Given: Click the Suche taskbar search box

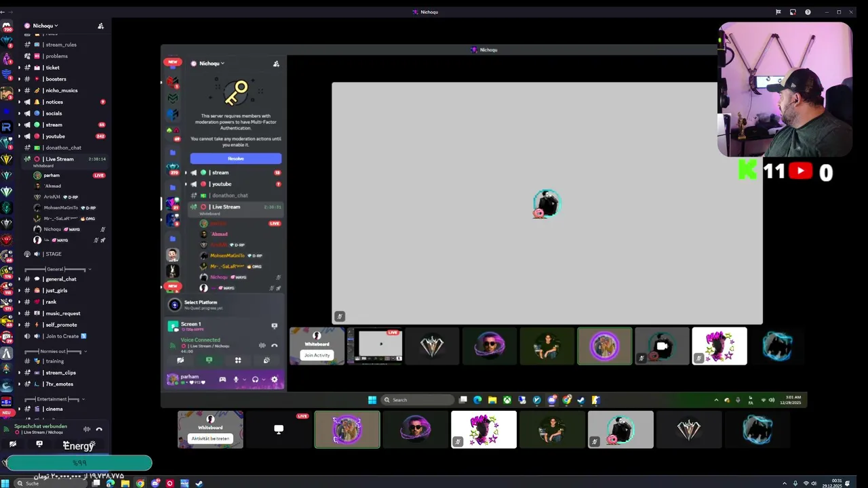Looking at the screenshot, I should point(50,483).
